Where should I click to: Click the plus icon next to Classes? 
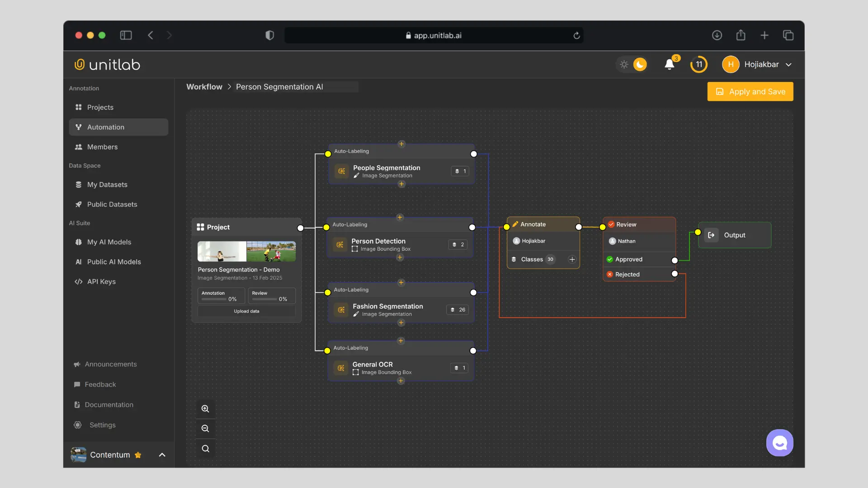(572, 259)
